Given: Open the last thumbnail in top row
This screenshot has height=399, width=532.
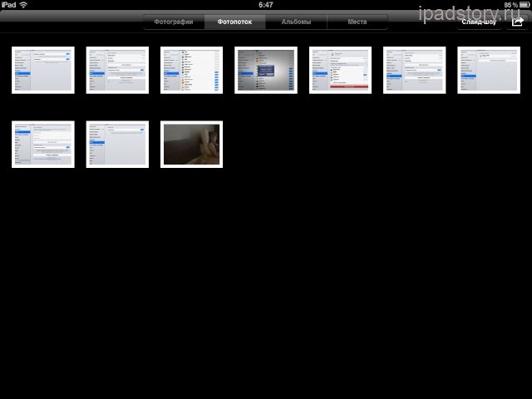Looking at the screenshot, I should pos(488,70).
